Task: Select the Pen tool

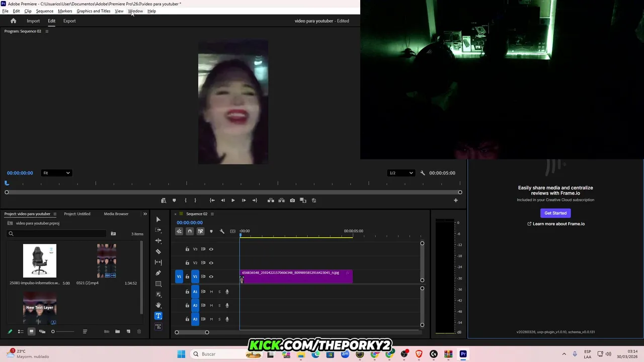Action: pos(158,273)
